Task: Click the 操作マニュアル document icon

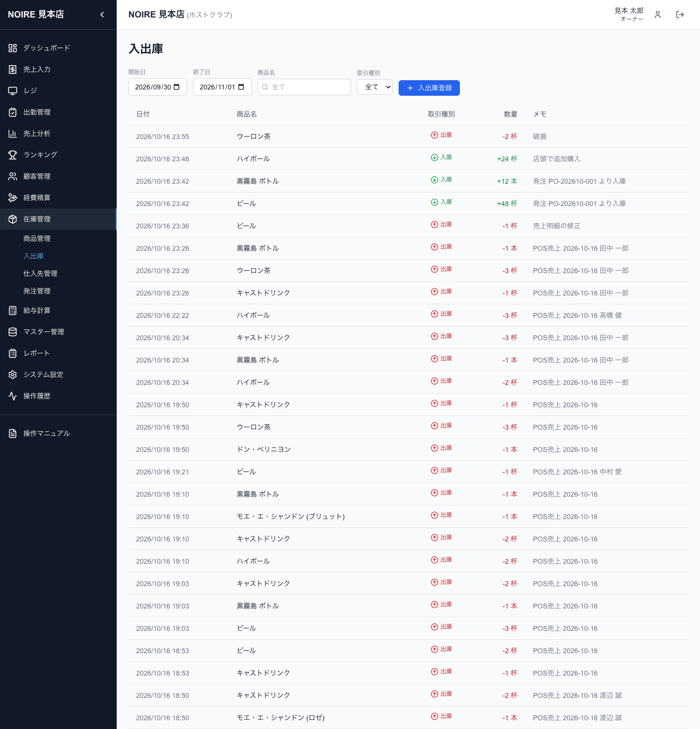Action: point(13,434)
